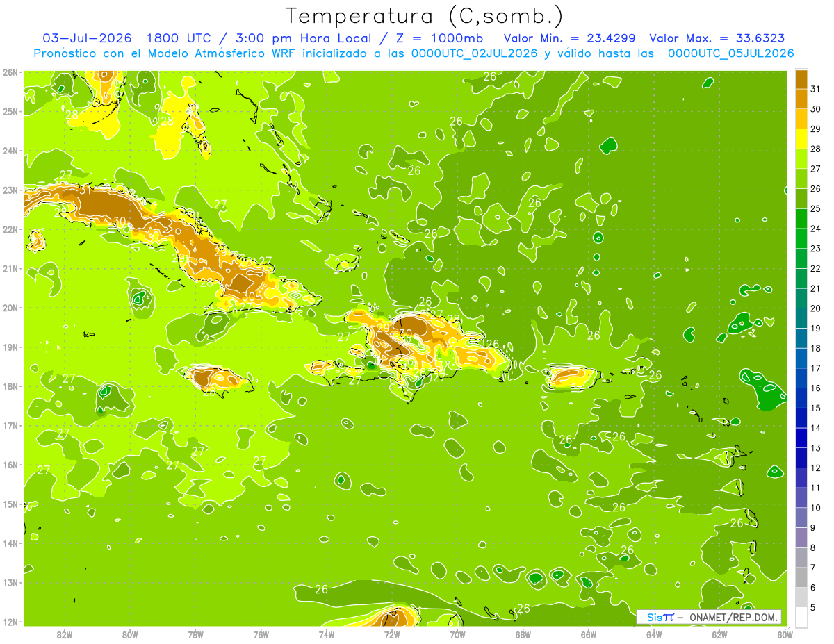
Task: Click the '68W' longitude axis label
Action: [x=523, y=634]
